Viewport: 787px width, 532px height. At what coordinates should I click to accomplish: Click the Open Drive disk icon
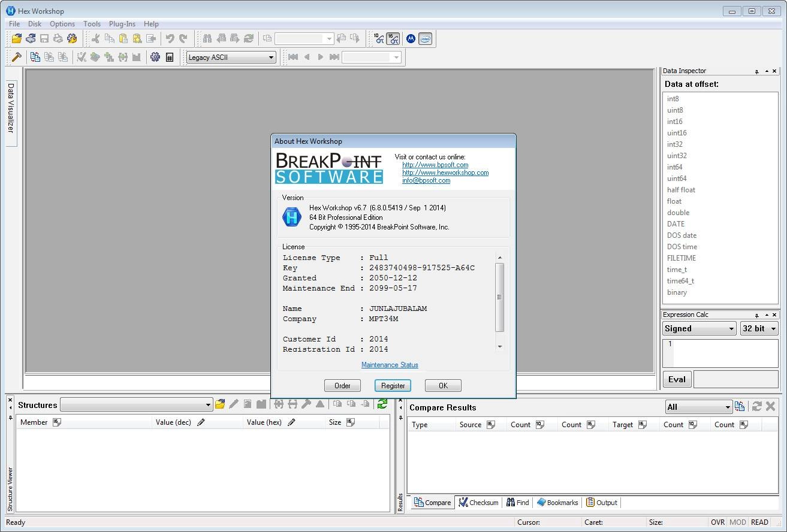click(x=31, y=38)
